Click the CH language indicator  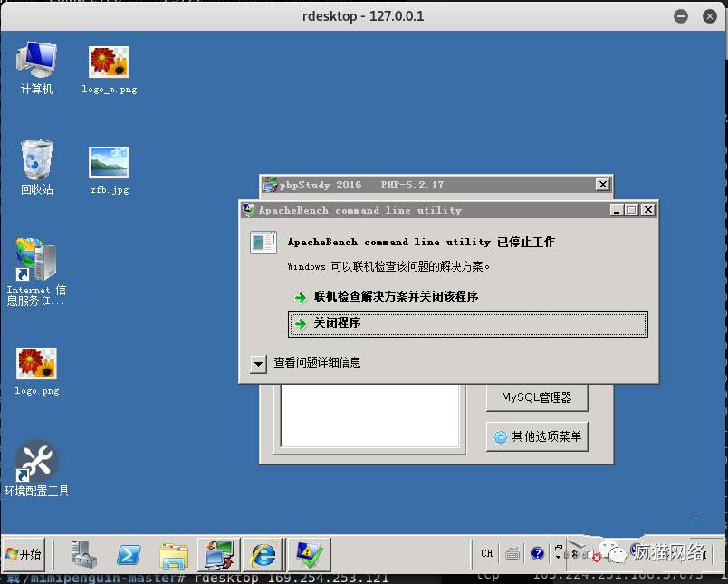pyautogui.click(x=486, y=553)
